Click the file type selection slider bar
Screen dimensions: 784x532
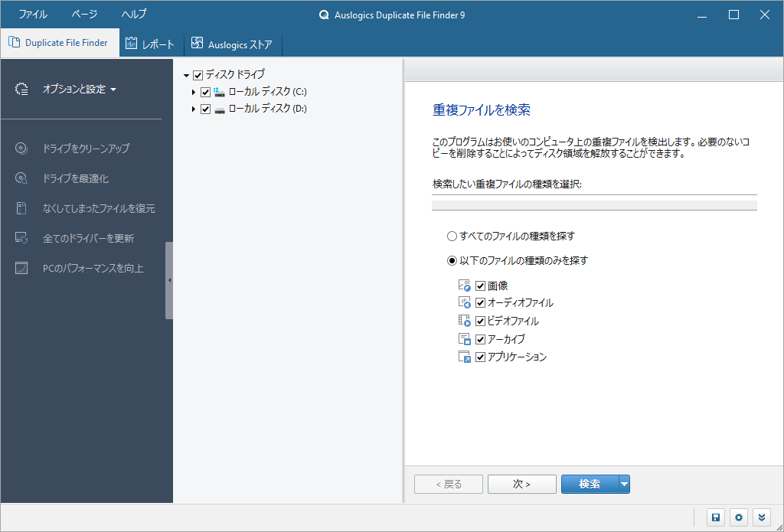(595, 204)
